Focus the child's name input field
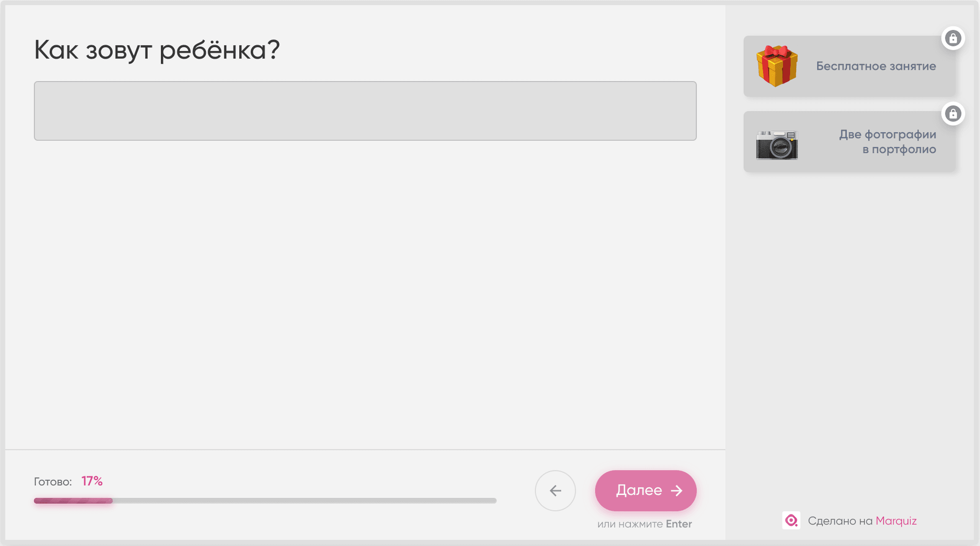 (365, 111)
